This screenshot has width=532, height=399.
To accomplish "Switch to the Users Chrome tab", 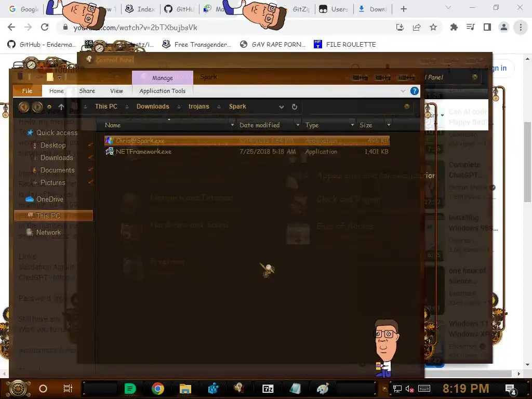I will pyautogui.click(x=335, y=9).
